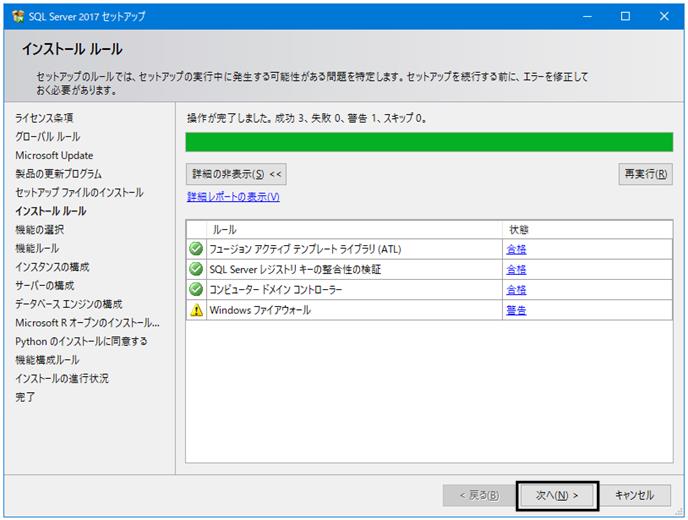Click the 戻る(B) button
688x520 pixels.
479,495
